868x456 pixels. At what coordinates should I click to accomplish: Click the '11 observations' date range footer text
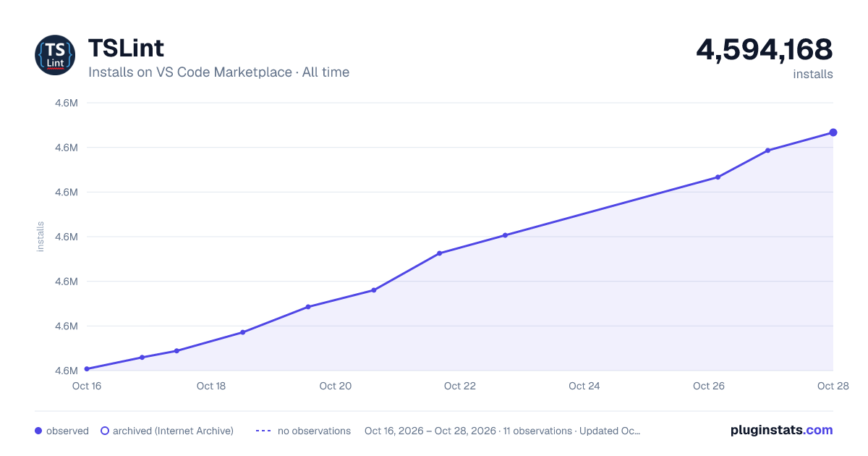tap(503, 431)
